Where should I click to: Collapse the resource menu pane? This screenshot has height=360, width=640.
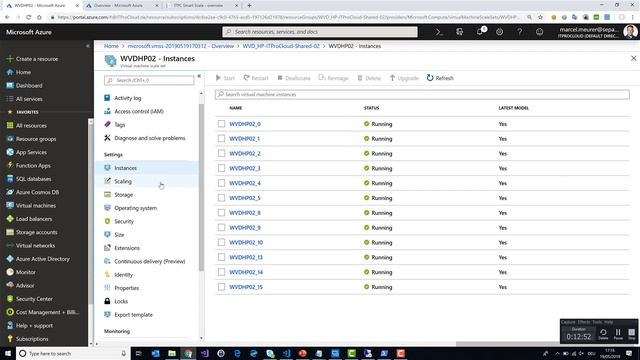(199, 76)
